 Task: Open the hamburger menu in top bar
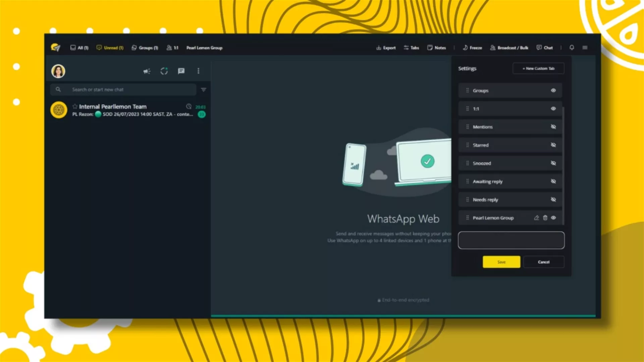585,48
